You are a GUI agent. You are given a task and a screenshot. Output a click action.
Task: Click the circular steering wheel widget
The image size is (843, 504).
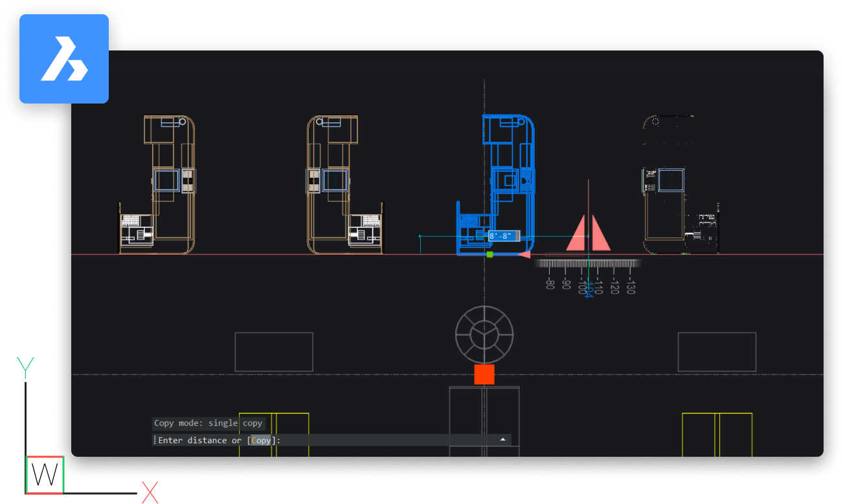pyautogui.click(x=484, y=335)
